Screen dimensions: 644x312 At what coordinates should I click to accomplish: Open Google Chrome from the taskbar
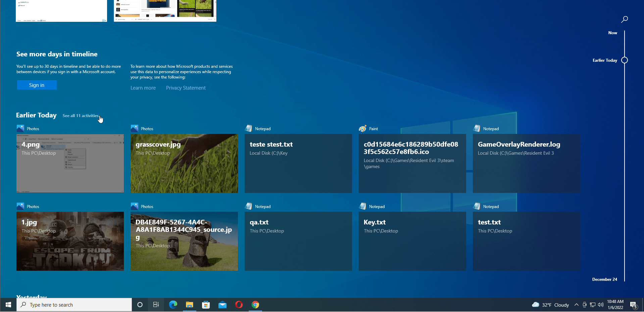[x=255, y=305]
